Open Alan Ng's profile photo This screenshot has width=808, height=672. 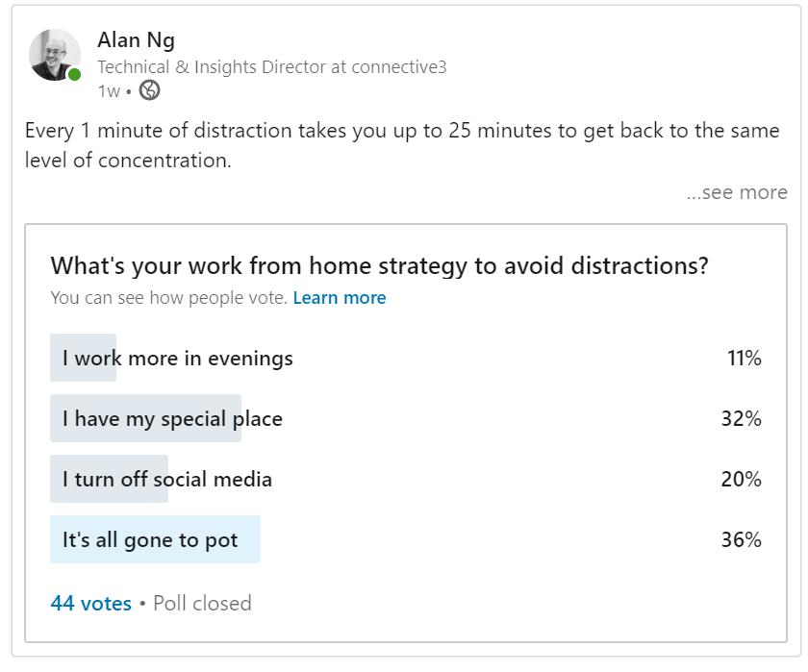pos(55,55)
